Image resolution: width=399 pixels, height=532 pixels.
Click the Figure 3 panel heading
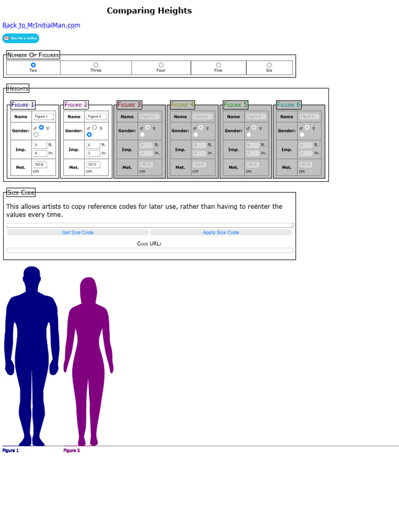coord(129,104)
